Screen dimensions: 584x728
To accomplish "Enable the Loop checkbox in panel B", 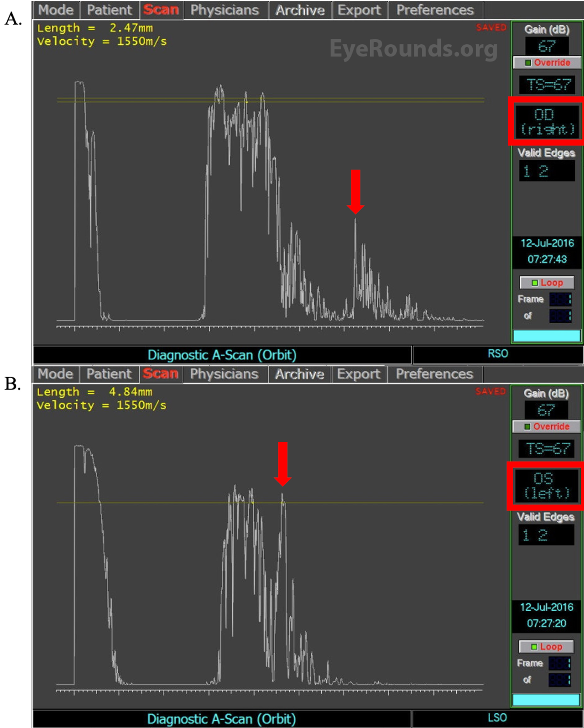I will [534, 647].
